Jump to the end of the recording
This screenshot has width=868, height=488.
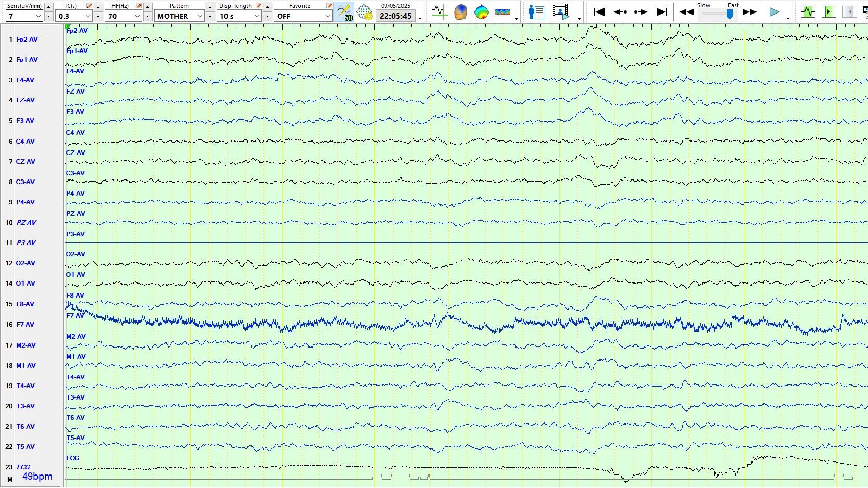click(662, 11)
